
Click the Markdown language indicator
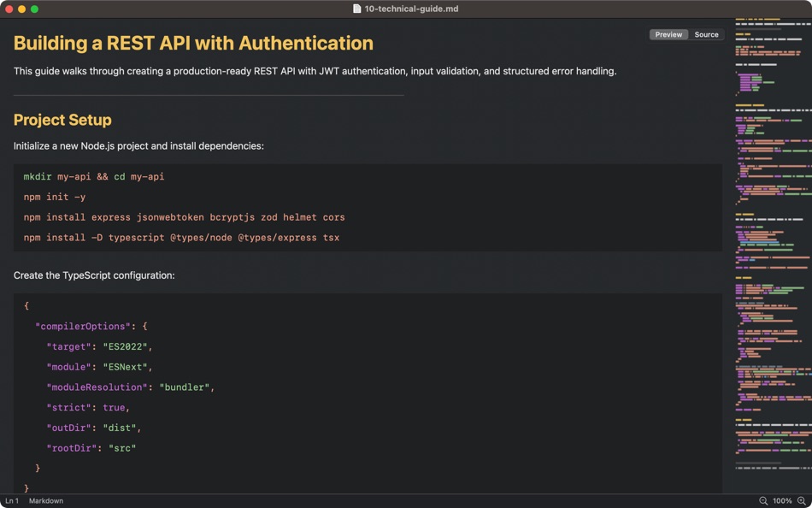click(46, 501)
